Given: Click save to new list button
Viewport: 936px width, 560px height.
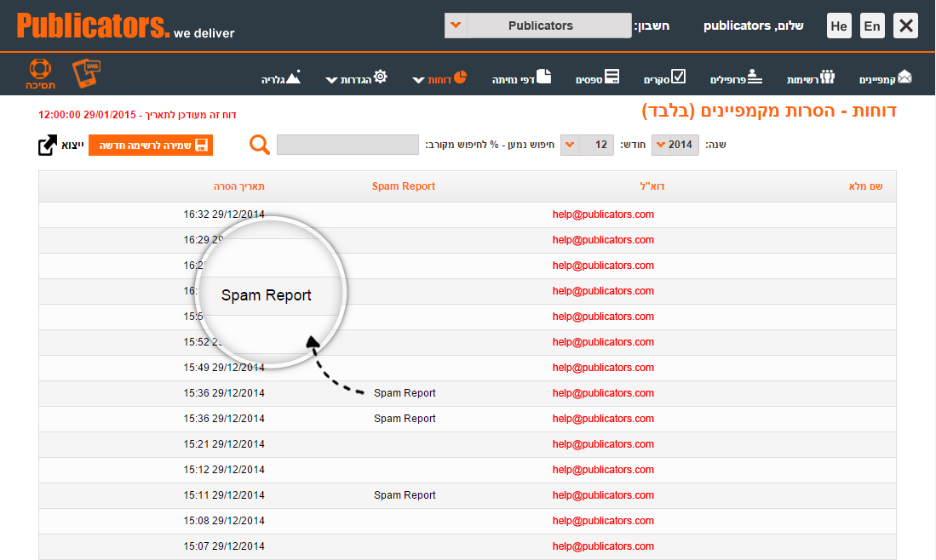Looking at the screenshot, I should point(151,146).
